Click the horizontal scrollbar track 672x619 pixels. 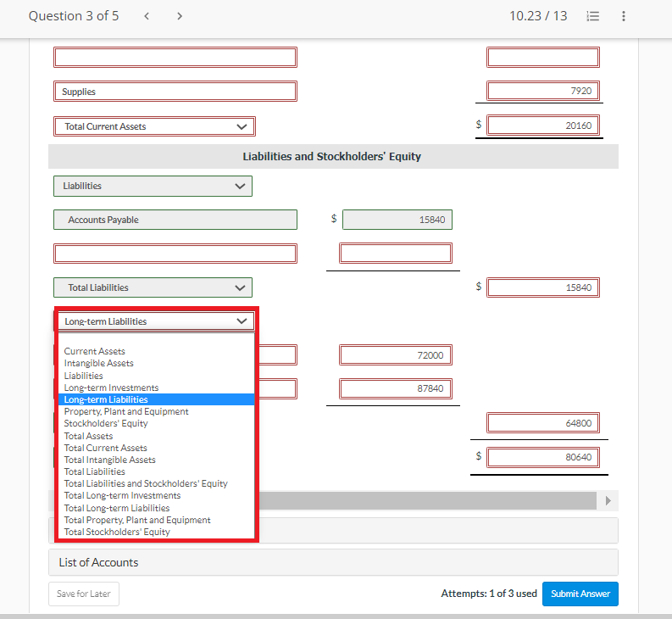[427, 500]
